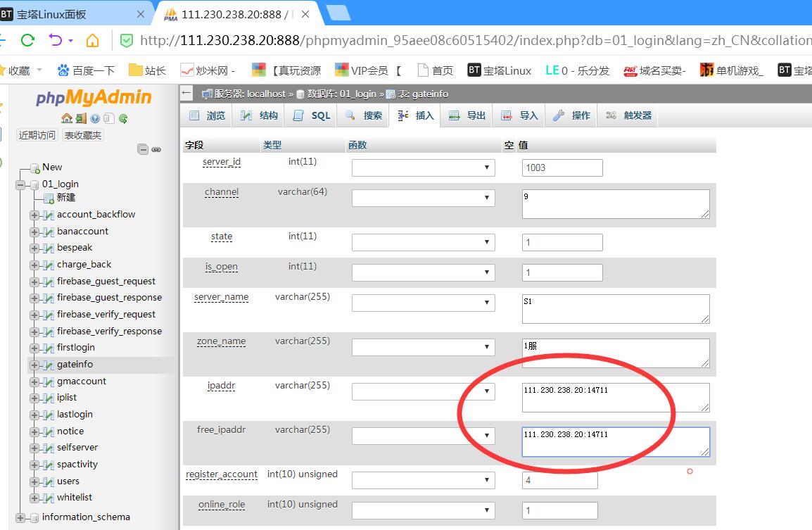Open function dropdown for online_role field

click(423, 510)
